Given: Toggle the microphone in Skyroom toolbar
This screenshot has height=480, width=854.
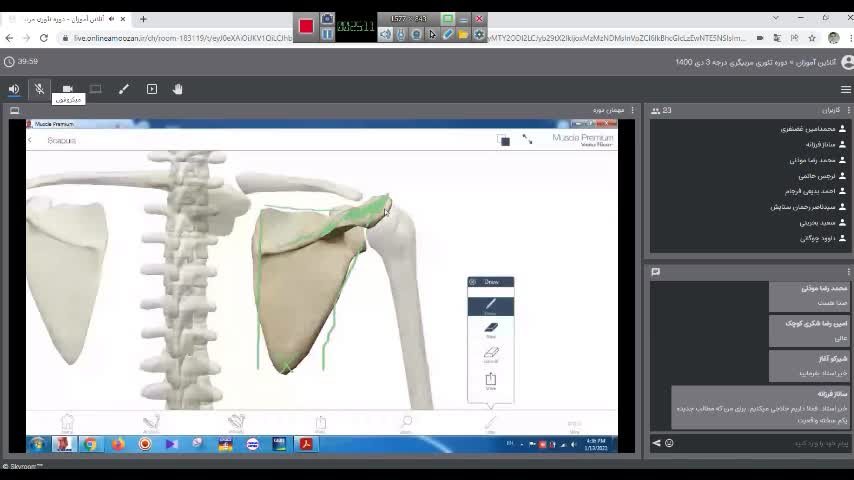Looking at the screenshot, I should pos(40,89).
